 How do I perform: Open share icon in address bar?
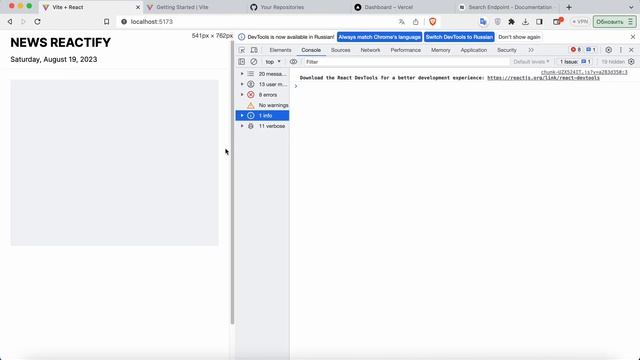click(416, 22)
